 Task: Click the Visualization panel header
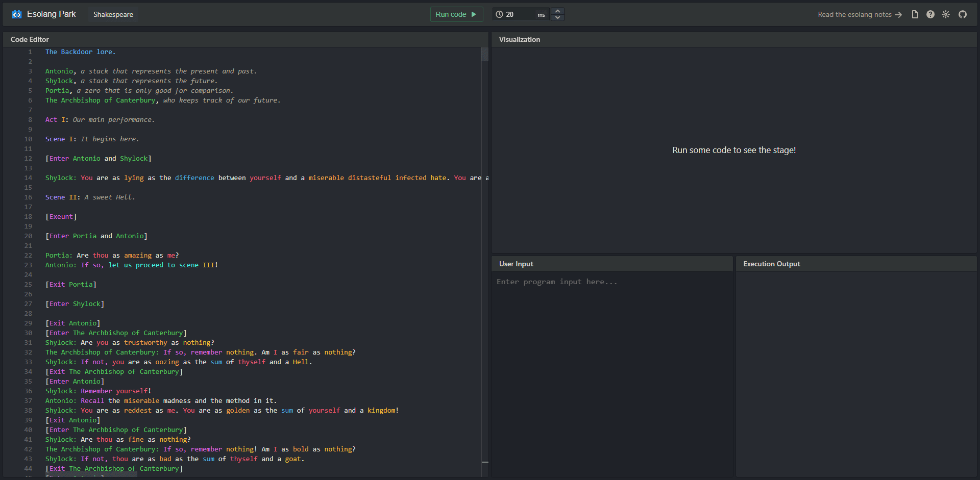pos(734,39)
